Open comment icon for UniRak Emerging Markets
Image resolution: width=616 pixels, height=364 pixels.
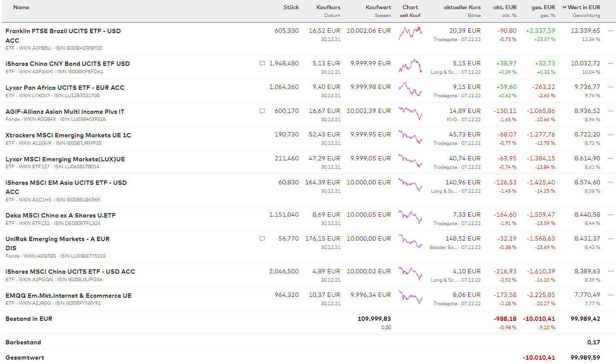(262, 239)
